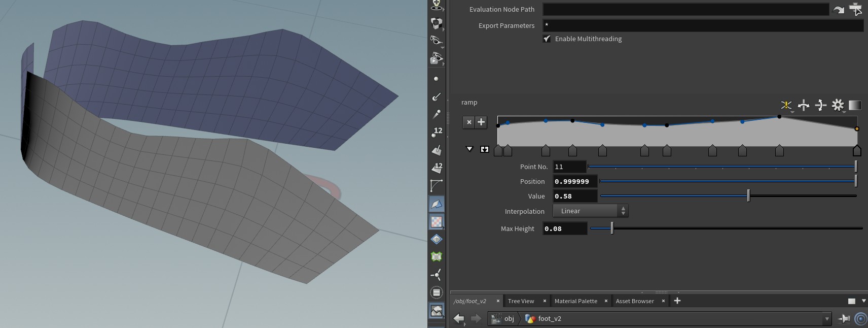
Task: Click the display background image icon
Action: tap(437, 311)
